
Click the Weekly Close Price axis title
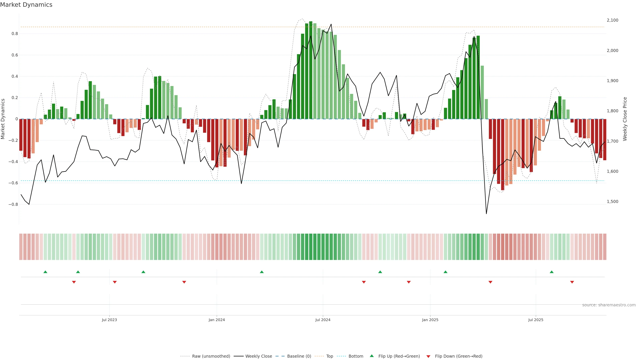[625, 119]
